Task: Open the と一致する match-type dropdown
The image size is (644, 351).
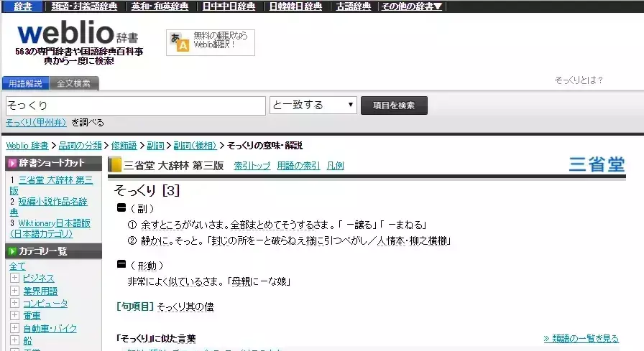Action: [313, 105]
